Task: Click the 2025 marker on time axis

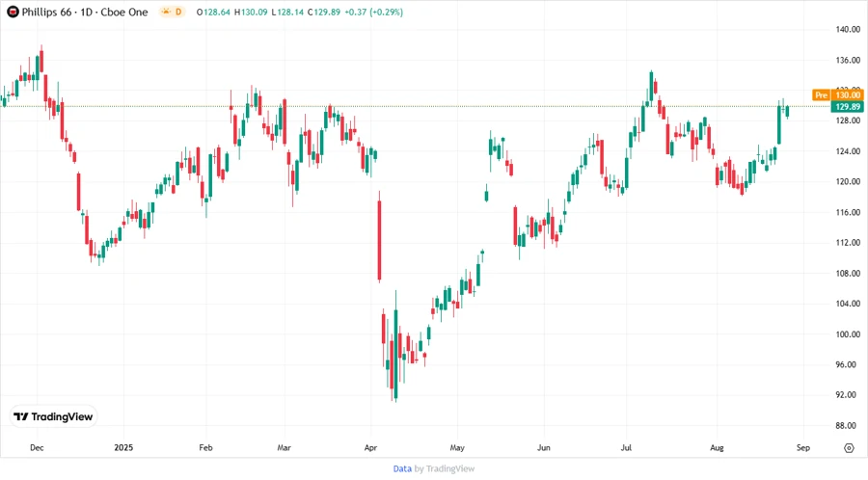Action: coord(122,447)
